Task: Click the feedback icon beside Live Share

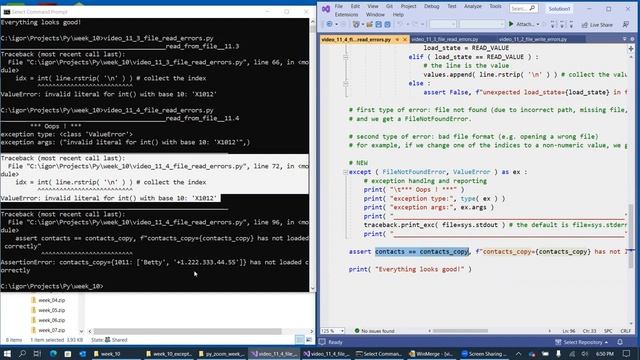Action: (x=626, y=25)
